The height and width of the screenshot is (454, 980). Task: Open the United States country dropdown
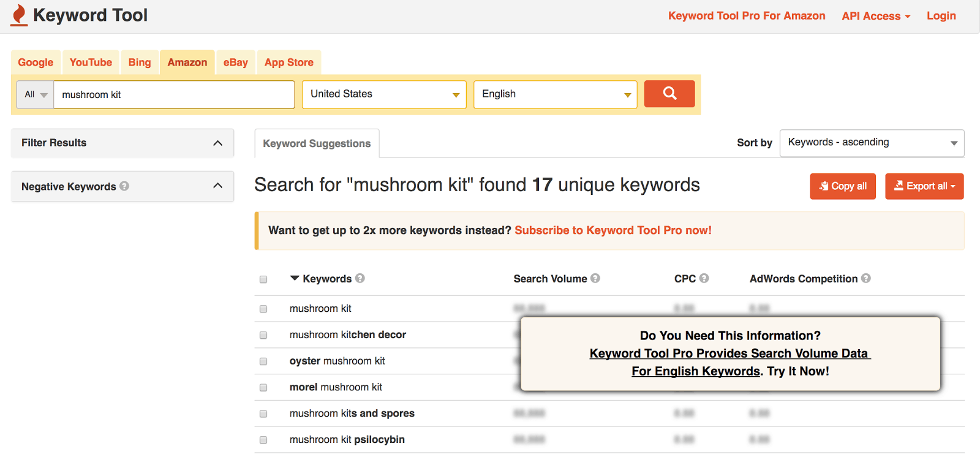tap(384, 94)
